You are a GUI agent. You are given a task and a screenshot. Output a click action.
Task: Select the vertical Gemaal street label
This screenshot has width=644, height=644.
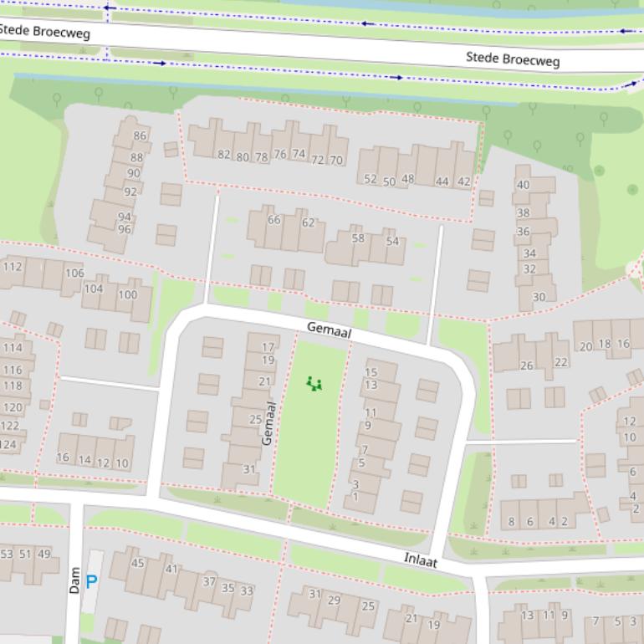point(268,422)
